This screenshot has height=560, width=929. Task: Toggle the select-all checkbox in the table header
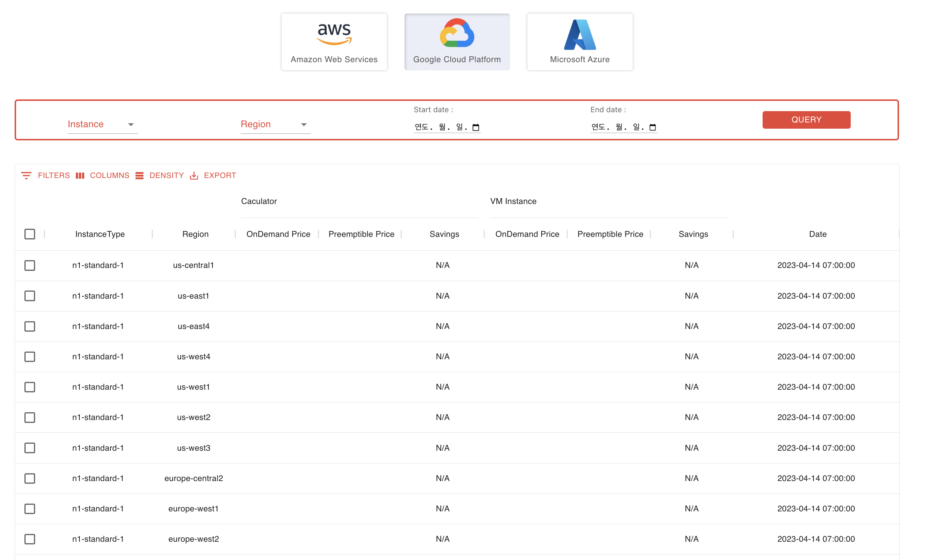[30, 234]
